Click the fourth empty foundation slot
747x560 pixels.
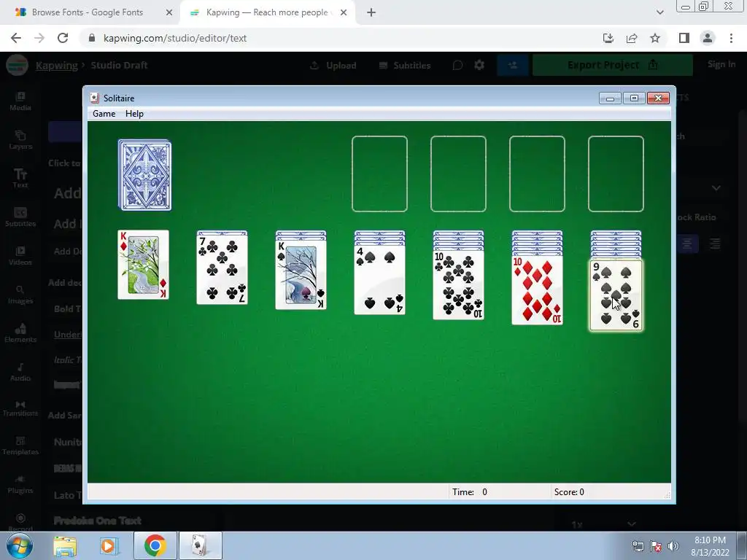tap(616, 174)
